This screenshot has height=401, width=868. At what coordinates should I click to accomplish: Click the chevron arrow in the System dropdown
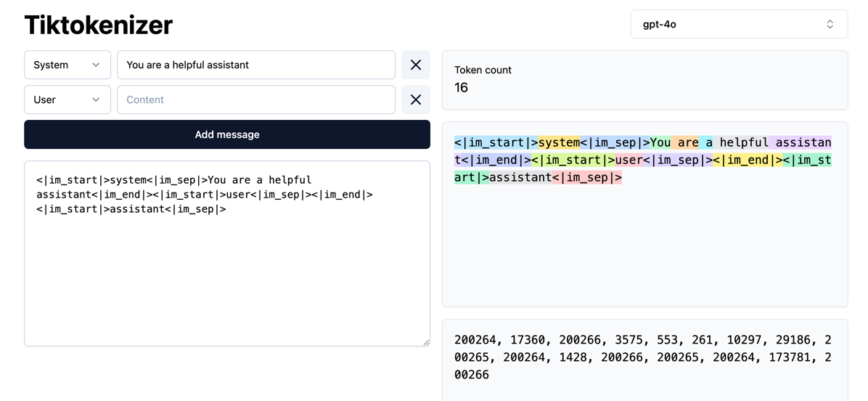click(x=96, y=65)
